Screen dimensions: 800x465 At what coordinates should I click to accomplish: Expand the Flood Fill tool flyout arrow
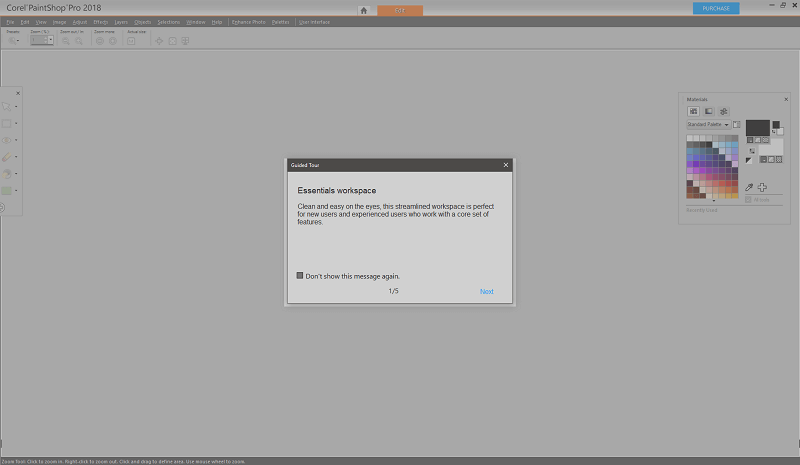(16, 174)
